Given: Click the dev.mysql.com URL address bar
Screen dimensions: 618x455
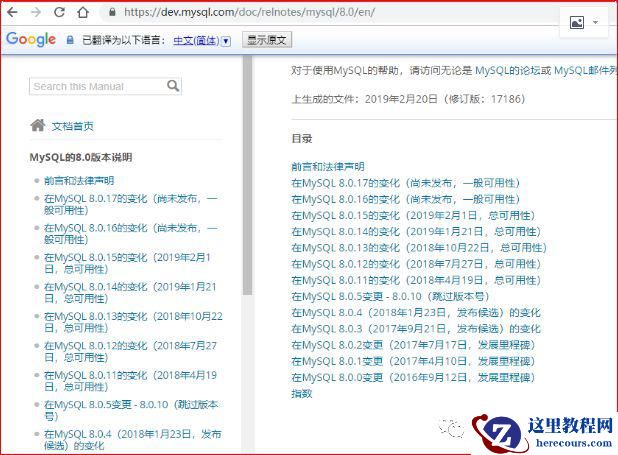Looking at the screenshot, I should [249, 12].
